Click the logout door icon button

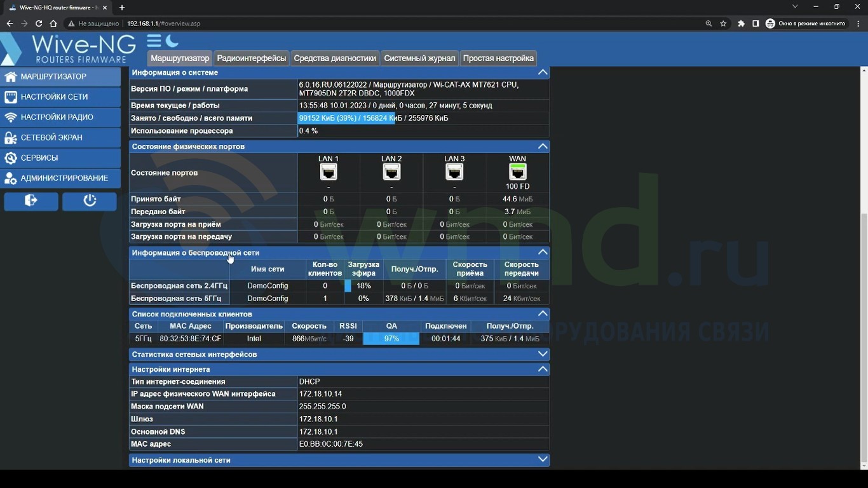click(31, 201)
